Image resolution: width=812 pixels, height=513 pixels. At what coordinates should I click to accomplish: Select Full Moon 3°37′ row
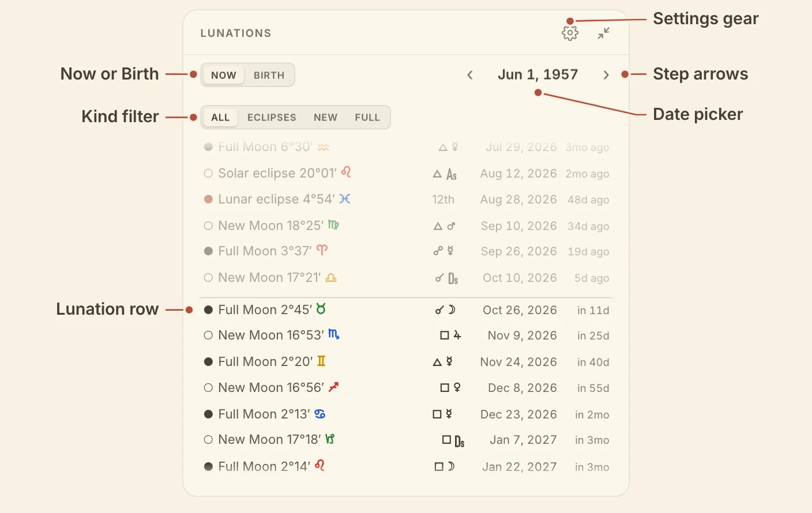tap(406, 251)
